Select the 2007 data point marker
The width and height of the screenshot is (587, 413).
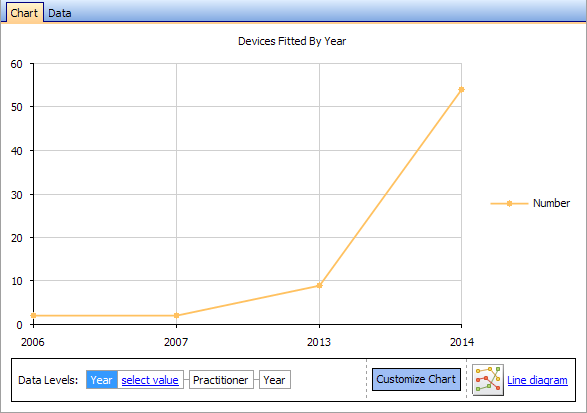point(176,315)
